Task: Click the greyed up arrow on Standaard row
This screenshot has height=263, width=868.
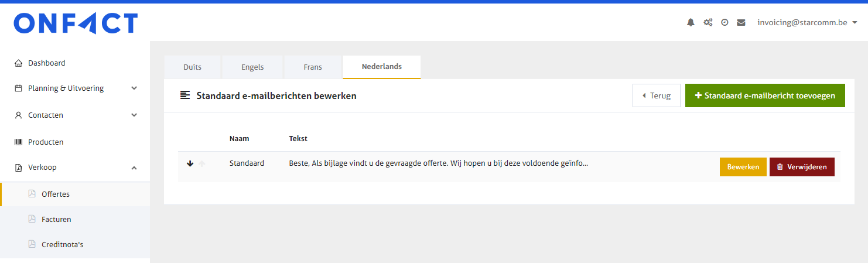Action: click(x=201, y=164)
